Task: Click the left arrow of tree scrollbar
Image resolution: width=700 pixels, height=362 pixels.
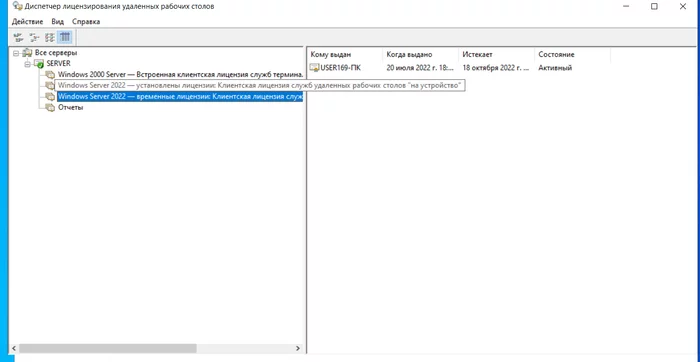Action: (13, 348)
